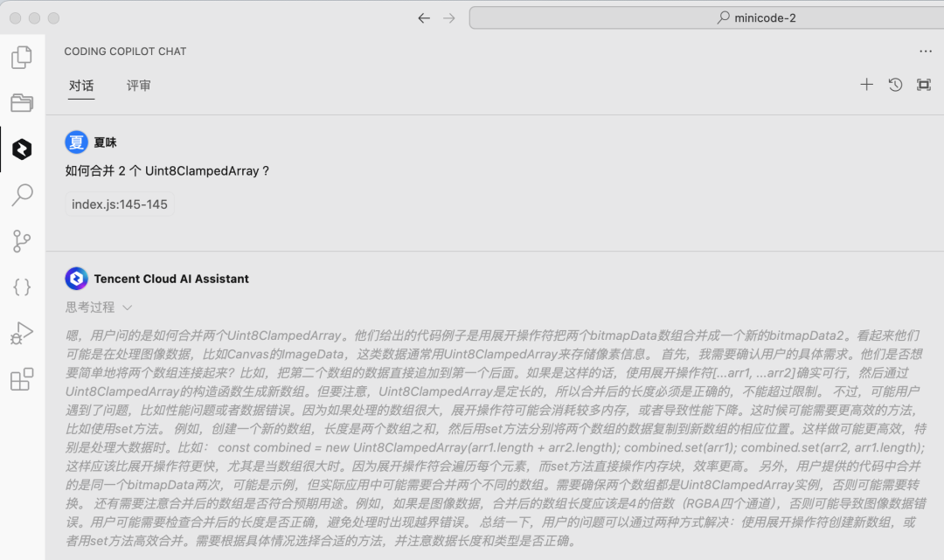This screenshot has width=944, height=560.
Task: Collapse the 思考过程 thinking section
Action: pos(99,308)
